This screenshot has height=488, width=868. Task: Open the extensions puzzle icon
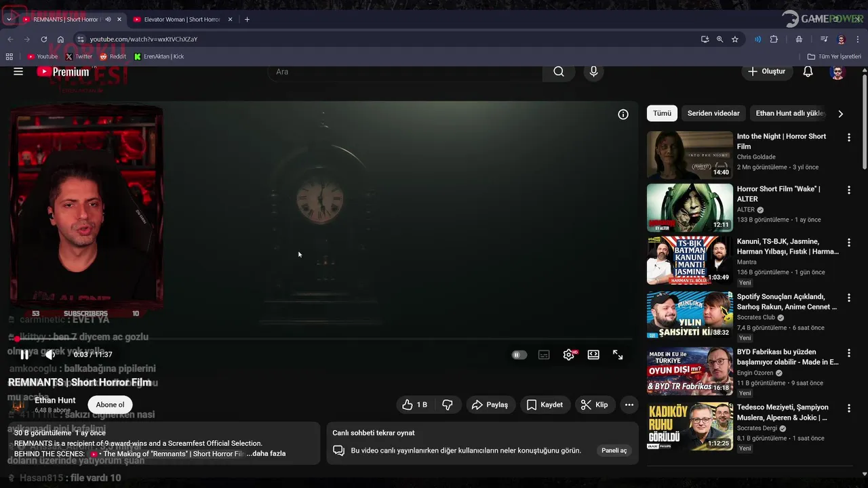click(x=774, y=39)
